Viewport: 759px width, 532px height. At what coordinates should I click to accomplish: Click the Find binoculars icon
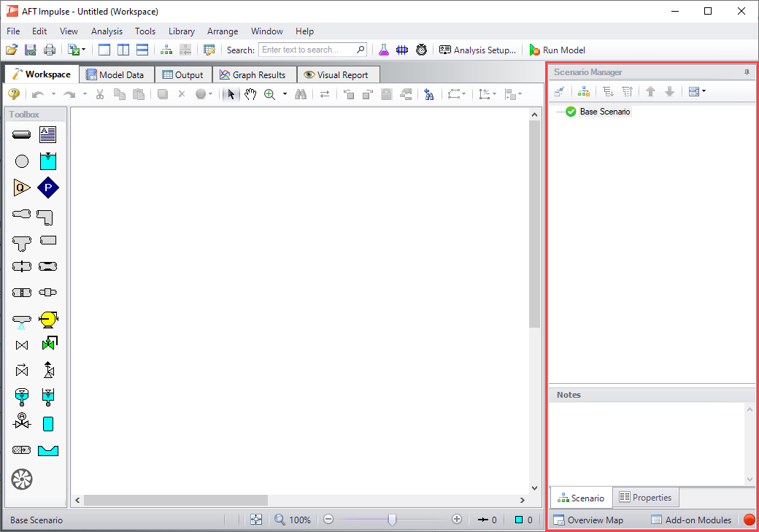301,94
